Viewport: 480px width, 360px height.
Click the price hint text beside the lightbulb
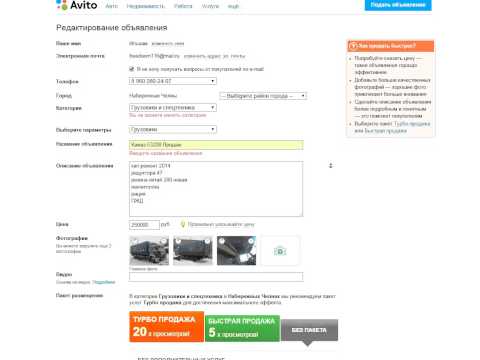(x=221, y=225)
